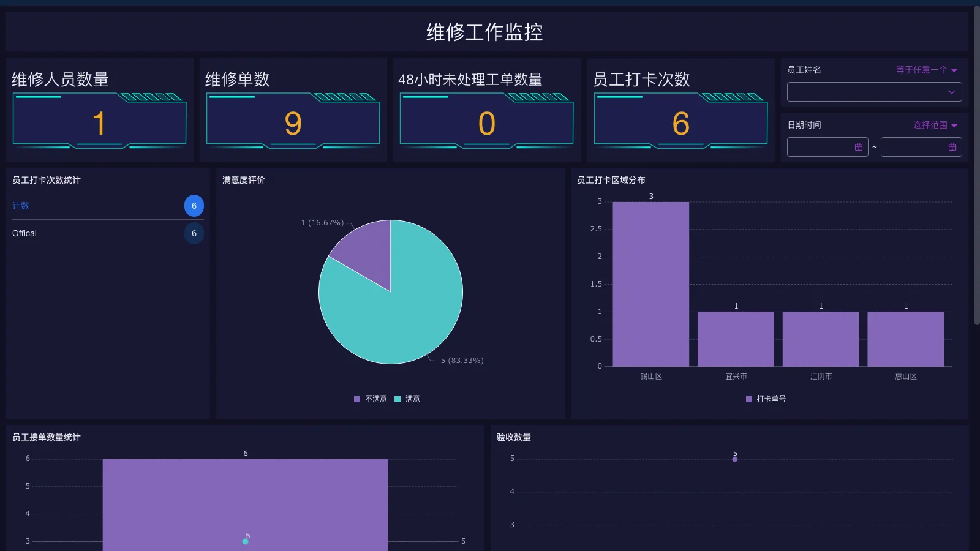The image size is (980, 551).
Task: Select the 惠山区 bar in chart
Action: click(x=906, y=339)
